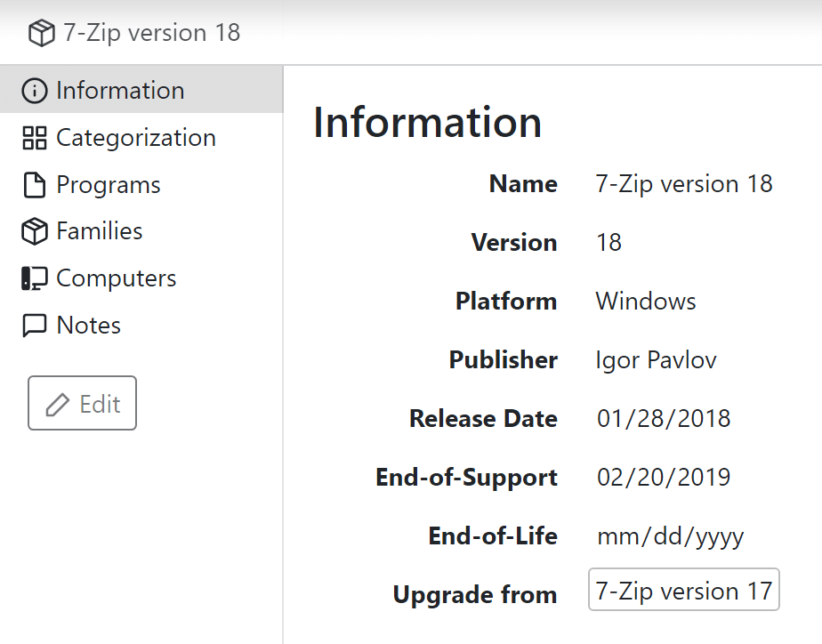
Task: Click the grid icon next to Categorization
Action: (33, 137)
